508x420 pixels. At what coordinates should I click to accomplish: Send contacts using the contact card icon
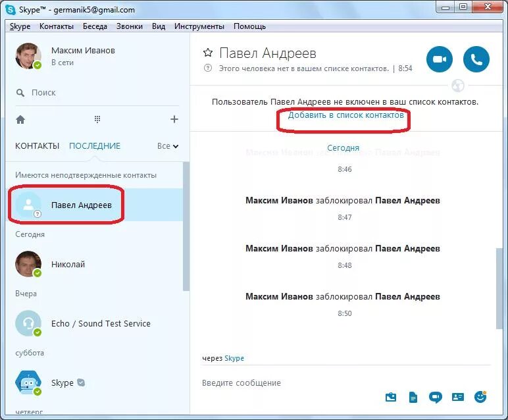click(x=458, y=397)
